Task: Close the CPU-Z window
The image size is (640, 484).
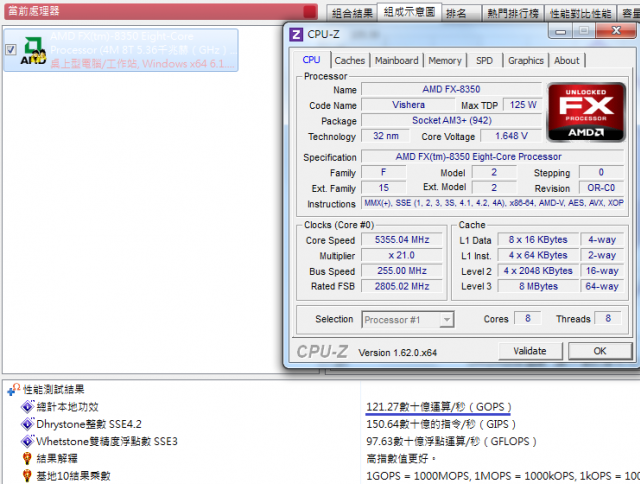Action: coord(616,31)
